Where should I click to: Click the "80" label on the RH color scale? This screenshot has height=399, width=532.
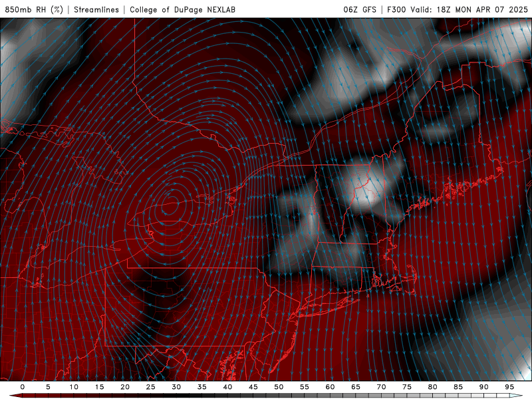pyautogui.click(x=433, y=387)
